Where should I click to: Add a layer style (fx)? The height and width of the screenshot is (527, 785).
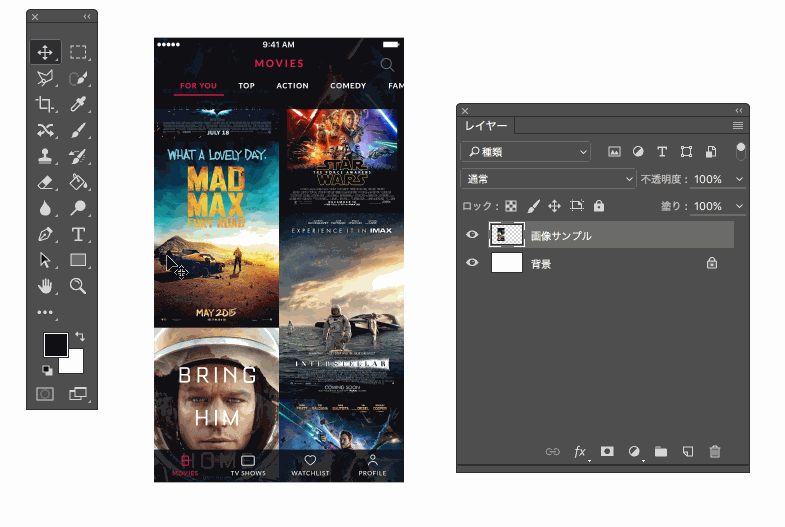[580, 452]
